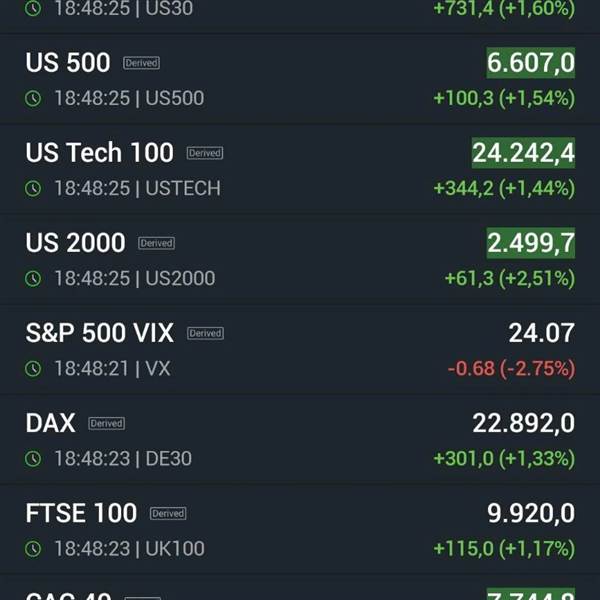
Task: Click the clock icon under US 500
Action: (33, 98)
